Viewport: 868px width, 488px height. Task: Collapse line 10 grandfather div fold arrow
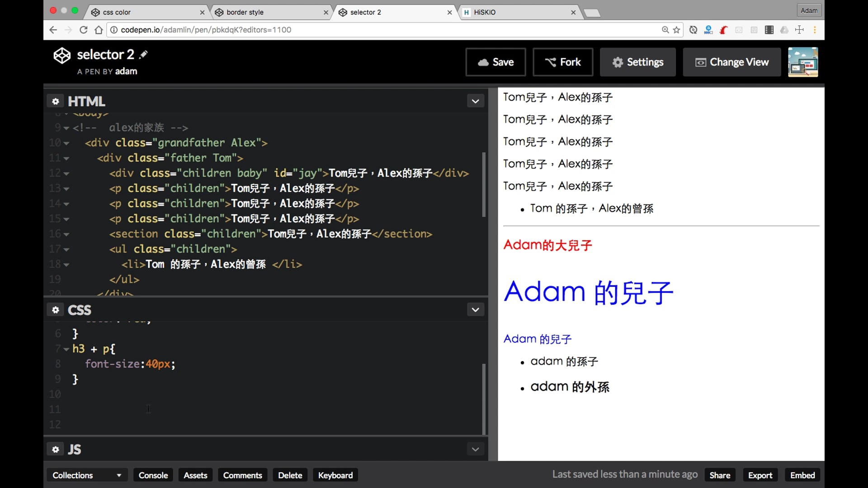(x=66, y=143)
